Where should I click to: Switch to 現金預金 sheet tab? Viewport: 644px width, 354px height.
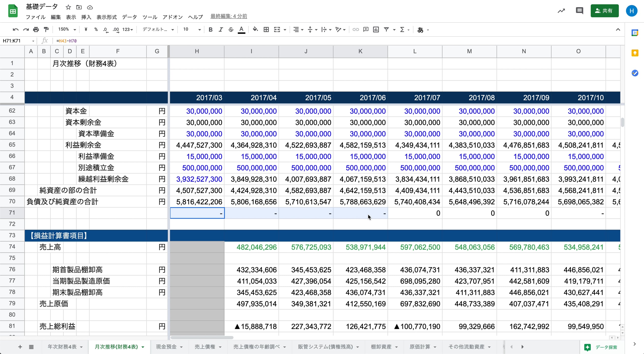click(169, 347)
